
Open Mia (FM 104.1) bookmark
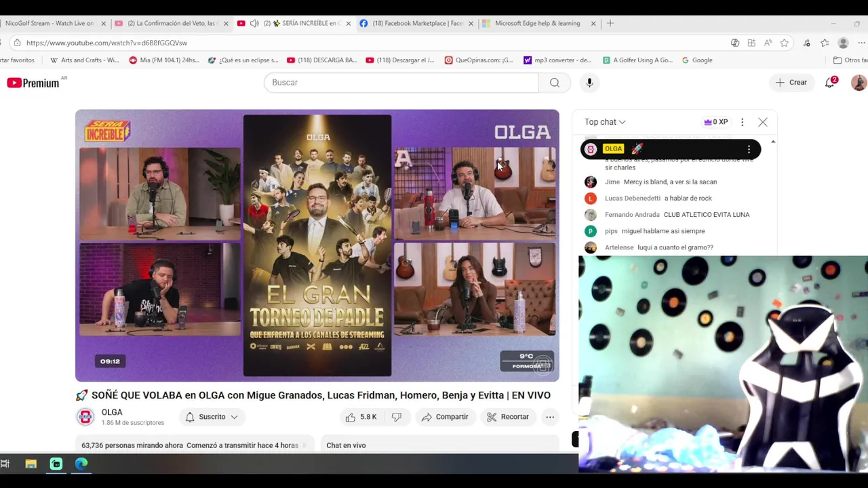click(x=164, y=60)
